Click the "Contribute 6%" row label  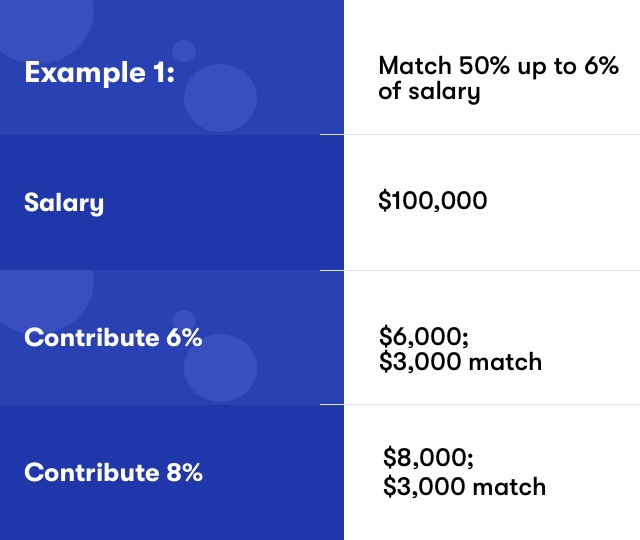pyautogui.click(x=113, y=338)
